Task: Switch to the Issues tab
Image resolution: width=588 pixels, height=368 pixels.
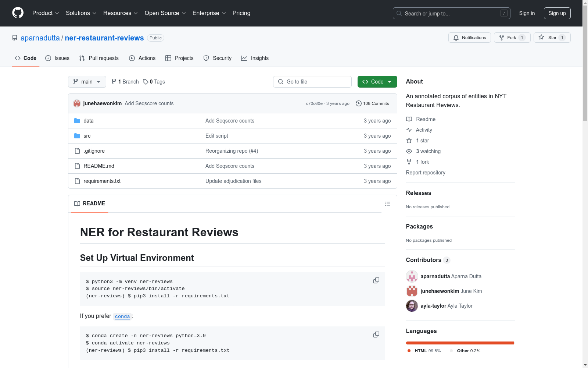Action: coord(57,58)
